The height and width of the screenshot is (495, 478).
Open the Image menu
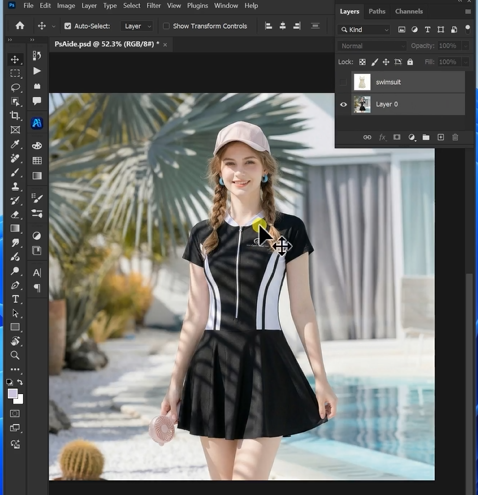pyautogui.click(x=66, y=6)
